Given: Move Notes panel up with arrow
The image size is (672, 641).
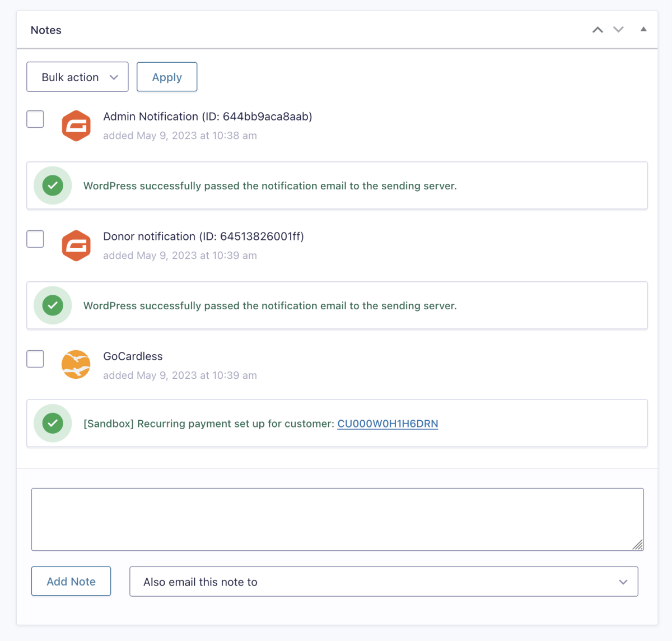Looking at the screenshot, I should (x=598, y=30).
